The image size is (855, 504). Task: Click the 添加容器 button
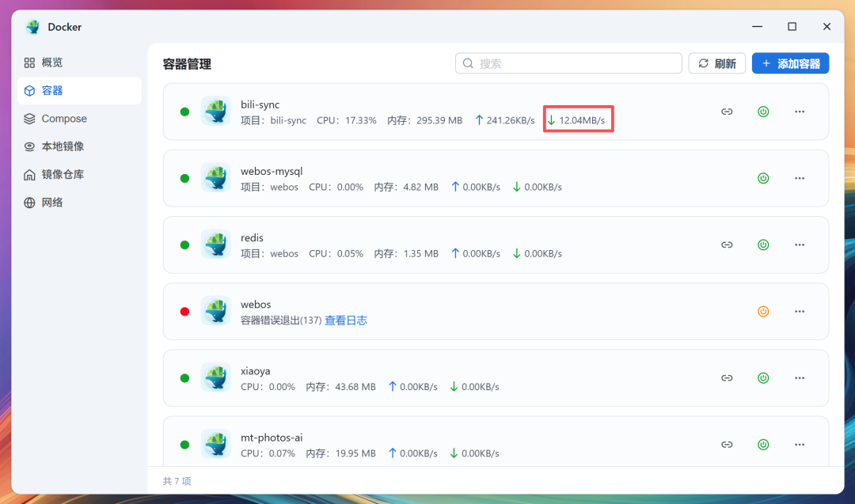790,63
